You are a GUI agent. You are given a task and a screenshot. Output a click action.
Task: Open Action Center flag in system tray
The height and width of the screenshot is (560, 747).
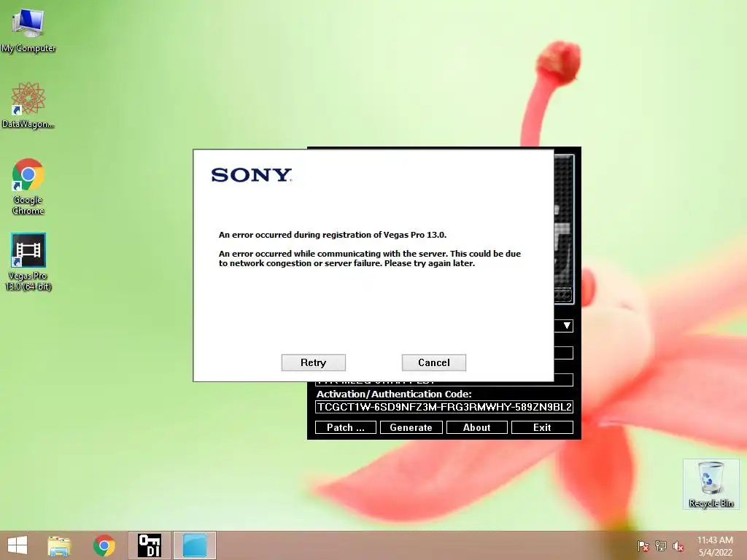[643, 546]
